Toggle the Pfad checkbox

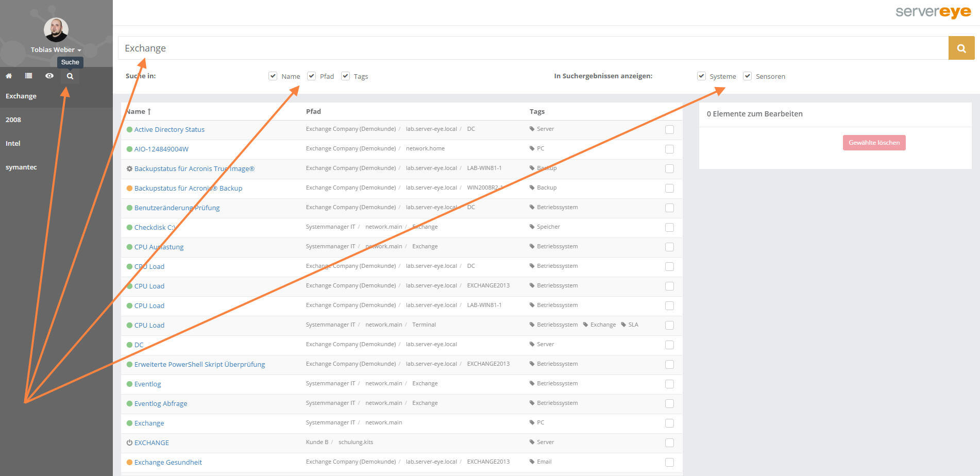tap(311, 76)
